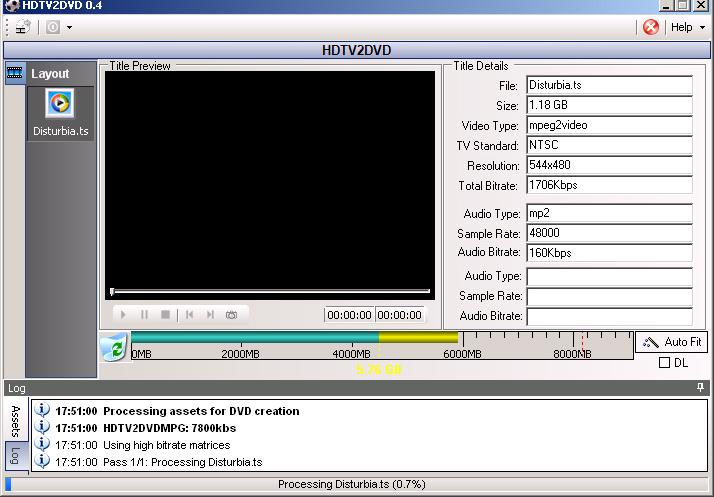
Task: Click info icon beside HDTV2DVDMPG entry
Action: [x=42, y=427]
